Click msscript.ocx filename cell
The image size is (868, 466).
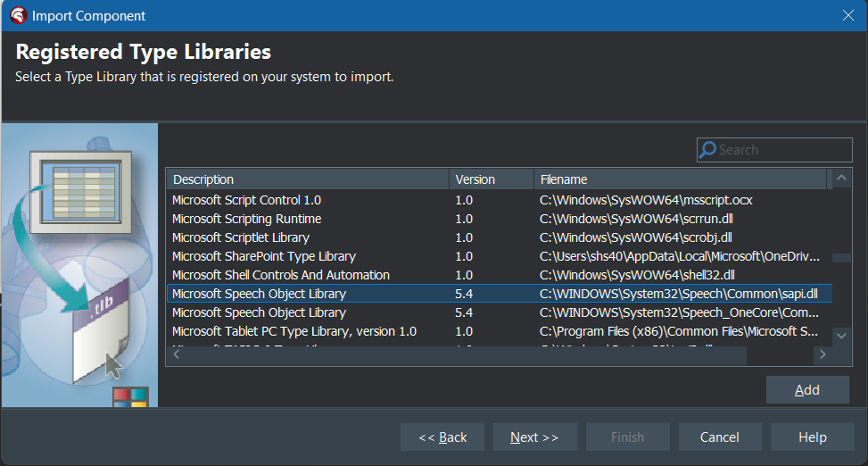pos(646,200)
